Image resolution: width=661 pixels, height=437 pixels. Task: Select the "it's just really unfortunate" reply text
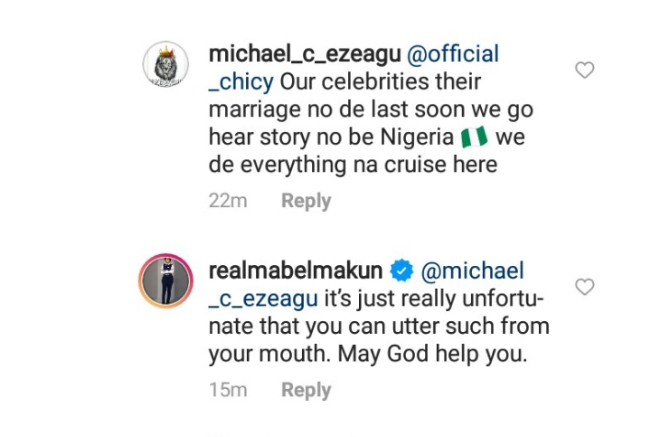[440, 299]
